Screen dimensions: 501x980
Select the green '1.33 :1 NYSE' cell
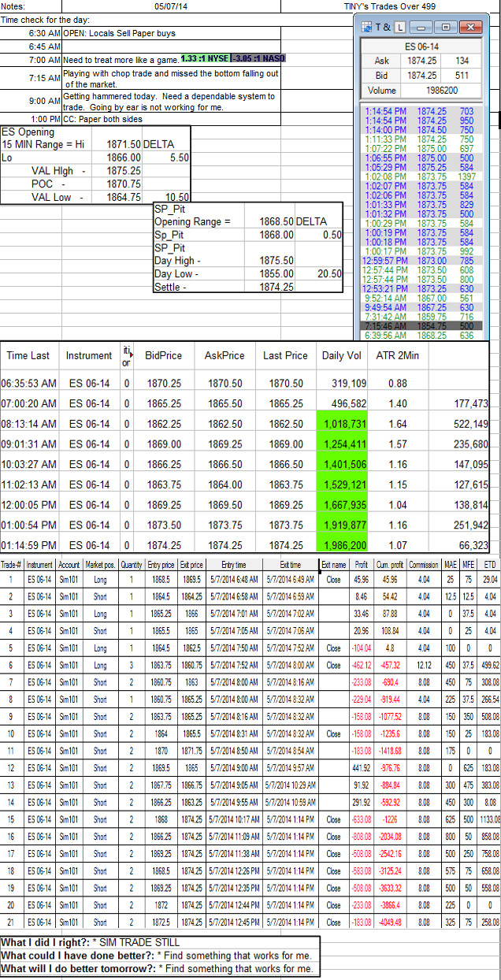point(205,58)
